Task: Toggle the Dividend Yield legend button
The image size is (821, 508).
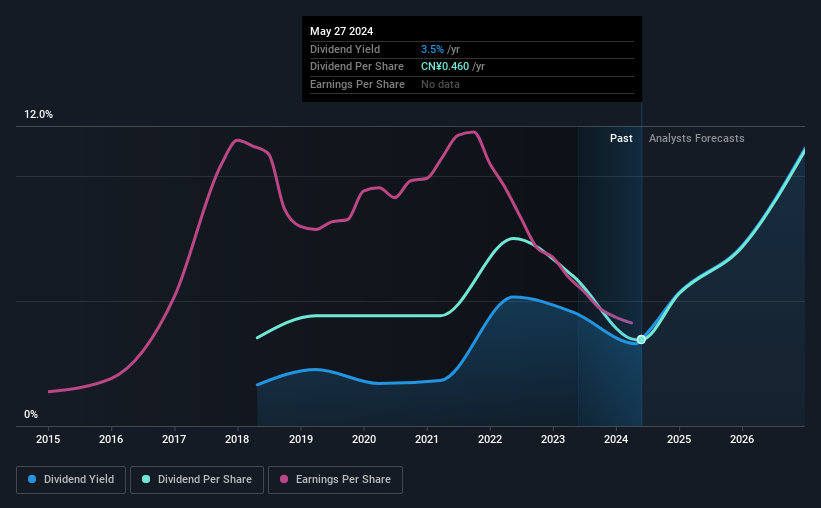Action: [x=71, y=480]
